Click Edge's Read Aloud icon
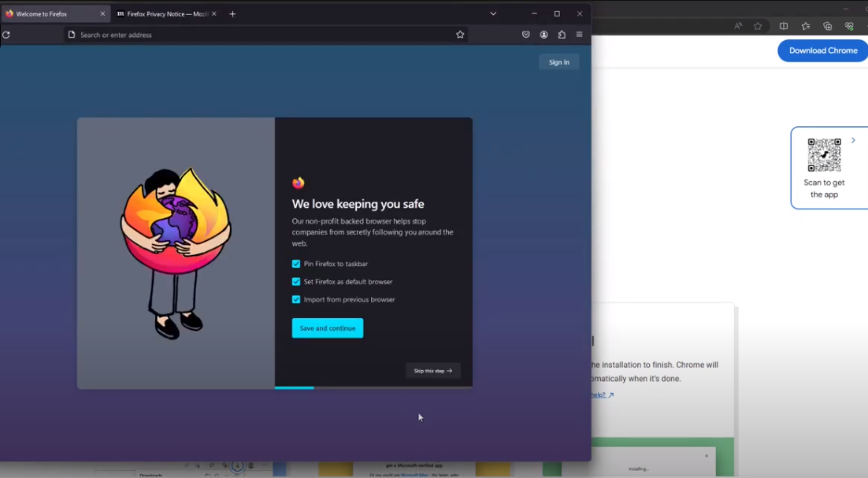This screenshot has width=868, height=478. coord(738,26)
